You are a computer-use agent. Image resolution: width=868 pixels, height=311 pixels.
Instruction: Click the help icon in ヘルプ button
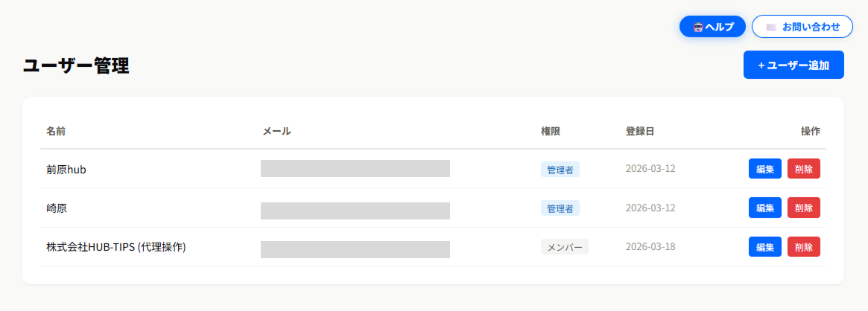tap(698, 27)
